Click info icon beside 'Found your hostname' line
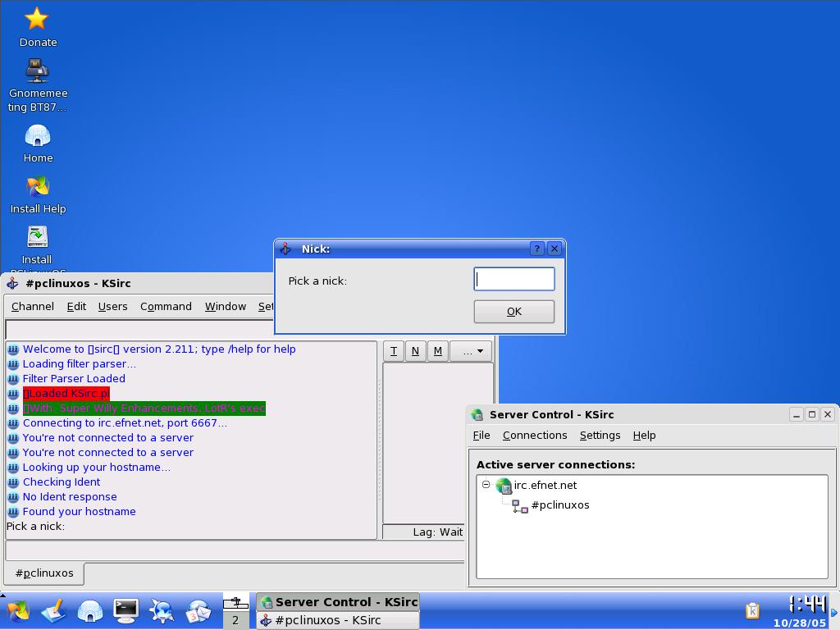Image resolution: width=840 pixels, height=630 pixels. [x=13, y=512]
